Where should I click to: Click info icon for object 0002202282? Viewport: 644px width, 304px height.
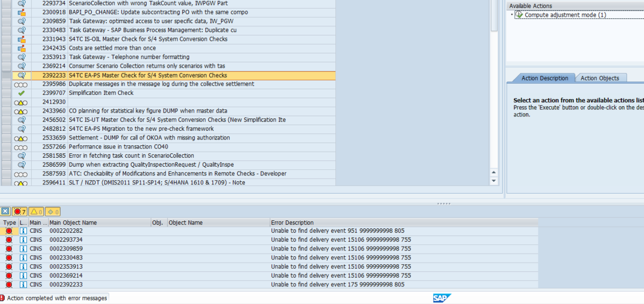pos(23,231)
